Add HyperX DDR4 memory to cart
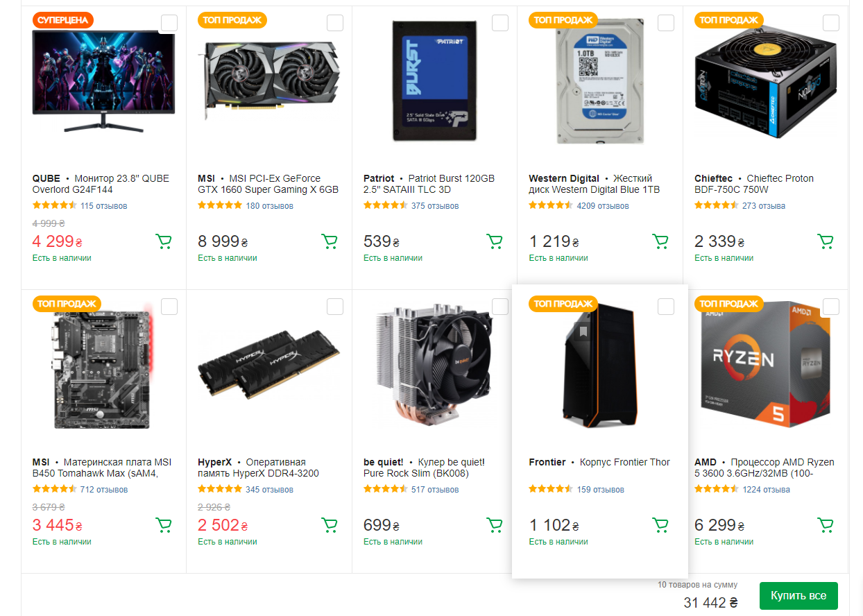The height and width of the screenshot is (616, 863). tap(329, 525)
